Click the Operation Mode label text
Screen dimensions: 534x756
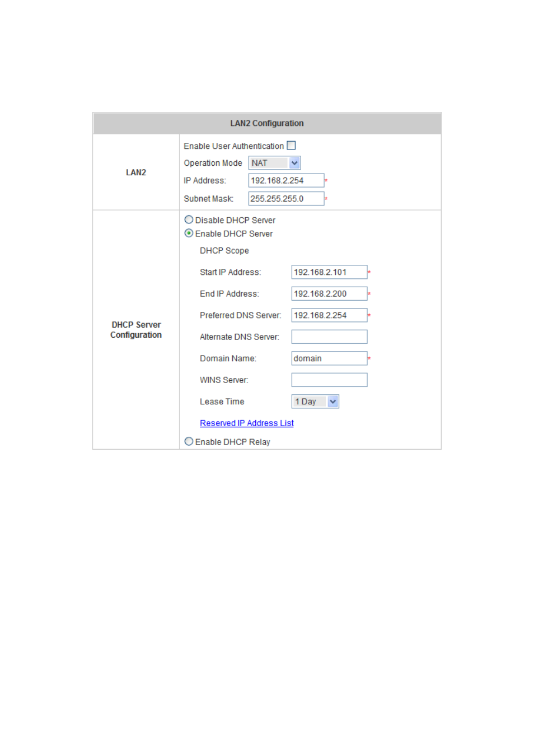point(213,163)
